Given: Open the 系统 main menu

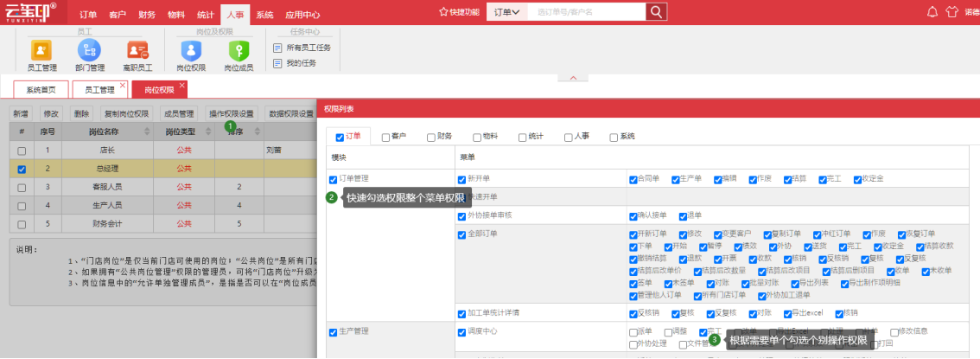Looking at the screenshot, I should pyautogui.click(x=264, y=15).
